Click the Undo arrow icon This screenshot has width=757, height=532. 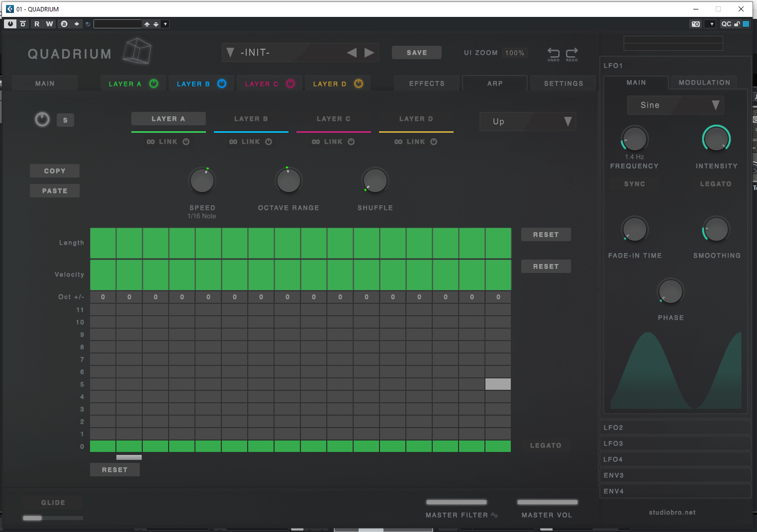click(554, 54)
